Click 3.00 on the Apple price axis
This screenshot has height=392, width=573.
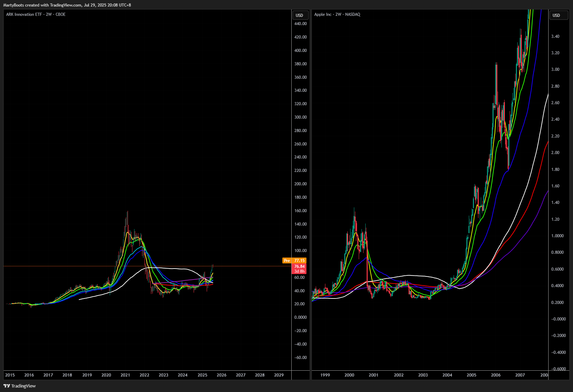tap(555, 69)
